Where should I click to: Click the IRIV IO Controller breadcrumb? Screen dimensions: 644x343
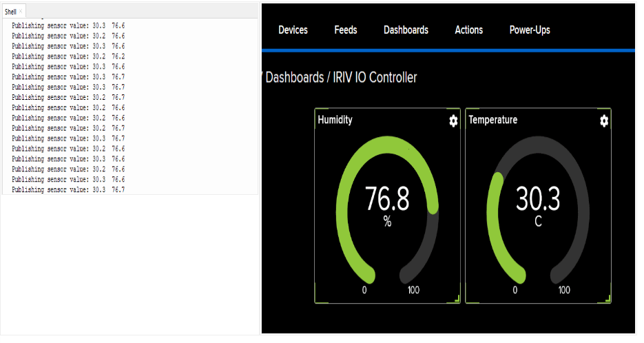375,77
